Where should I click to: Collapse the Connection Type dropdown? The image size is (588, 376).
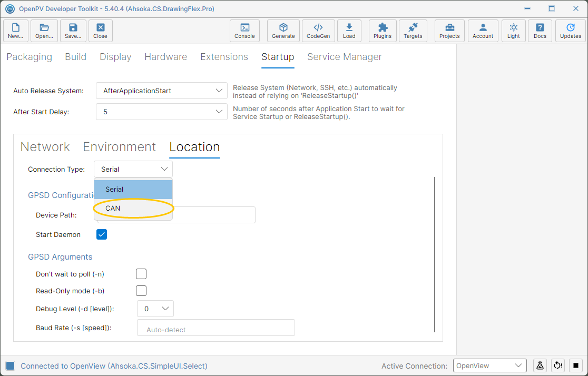coord(133,169)
